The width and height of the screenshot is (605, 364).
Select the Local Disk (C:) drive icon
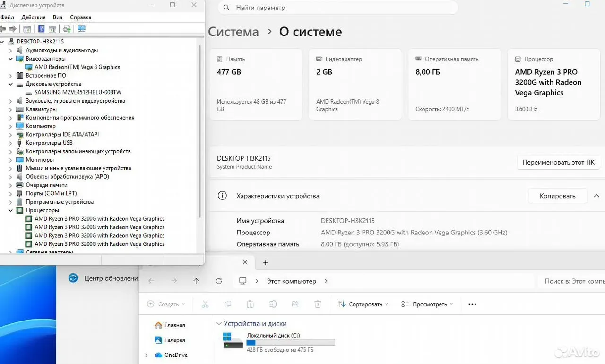pyautogui.click(x=233, y=340)
